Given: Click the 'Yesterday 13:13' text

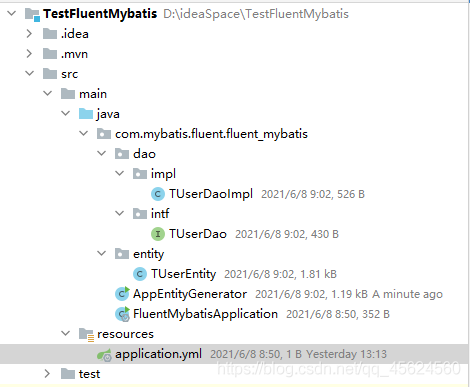Looking at the screenshot, I should [346, 354].
